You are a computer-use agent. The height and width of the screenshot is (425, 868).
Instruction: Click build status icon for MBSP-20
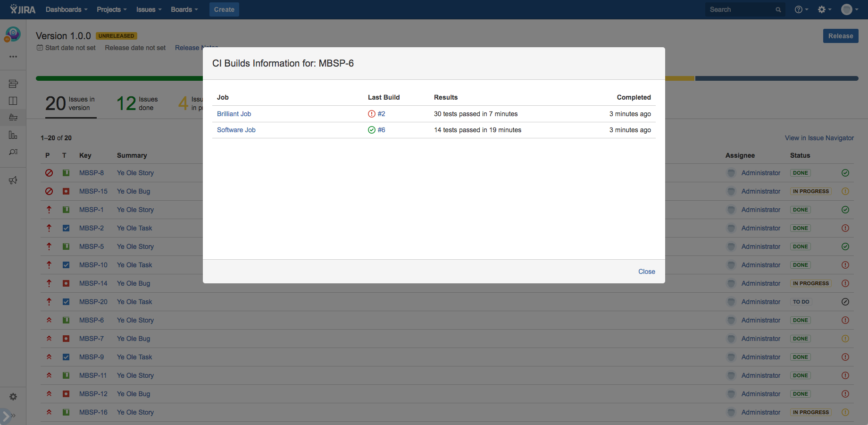pyautogui.click(x=845, y=302)
